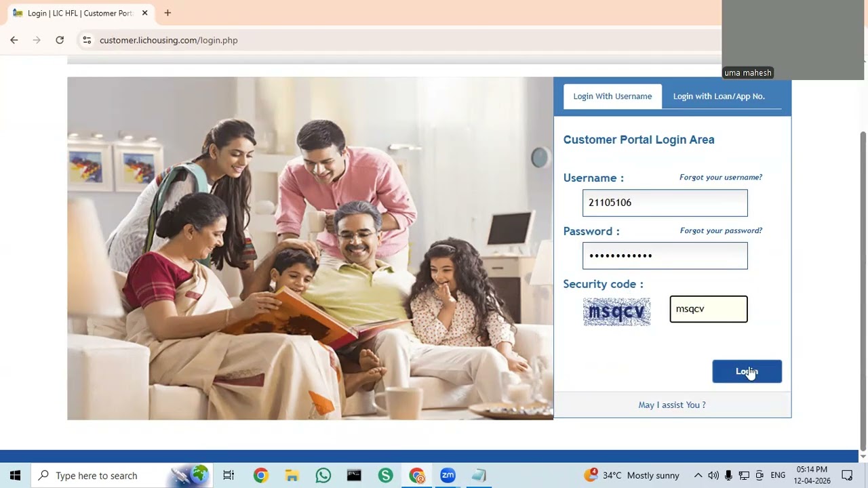This screenshot has height=488, width=868.
Task: Open network settings tray icon
Action: 744,475
